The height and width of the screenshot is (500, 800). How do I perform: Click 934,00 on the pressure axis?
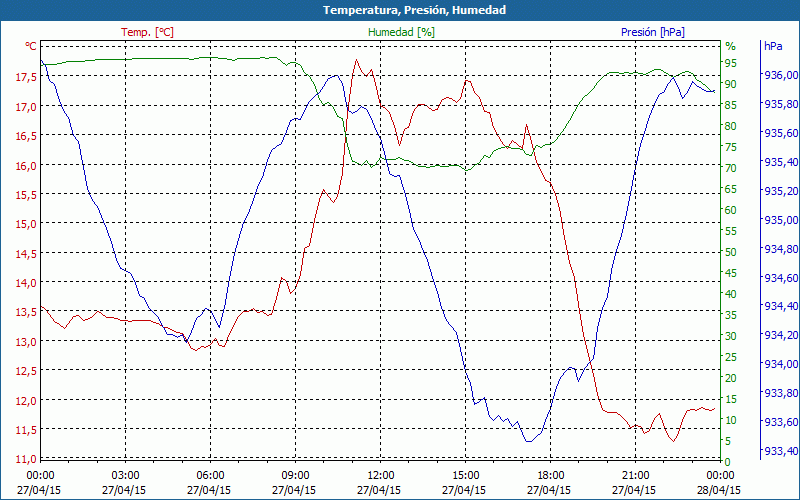(779, 364)
